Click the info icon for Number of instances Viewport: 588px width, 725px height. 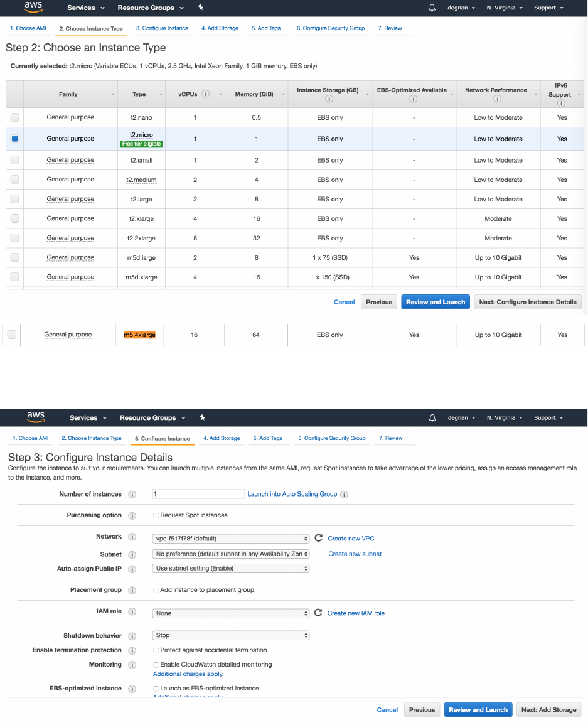tap(132, 494)
